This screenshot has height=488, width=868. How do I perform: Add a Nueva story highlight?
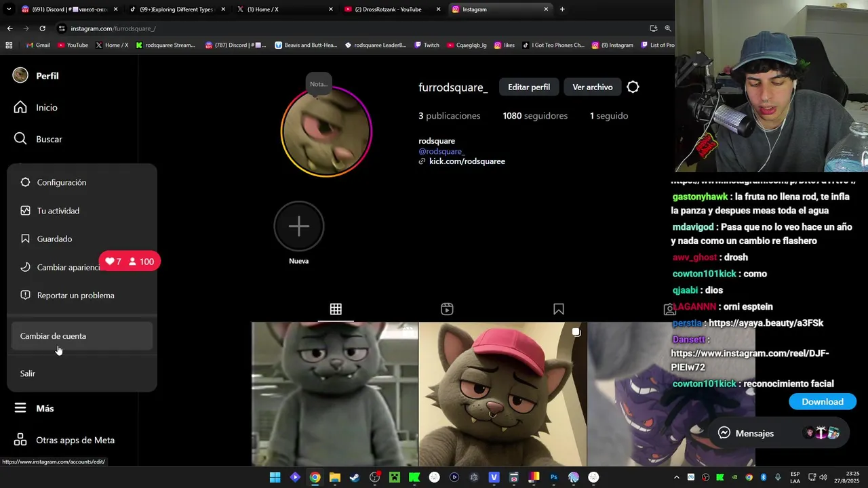tap(299, 226)
